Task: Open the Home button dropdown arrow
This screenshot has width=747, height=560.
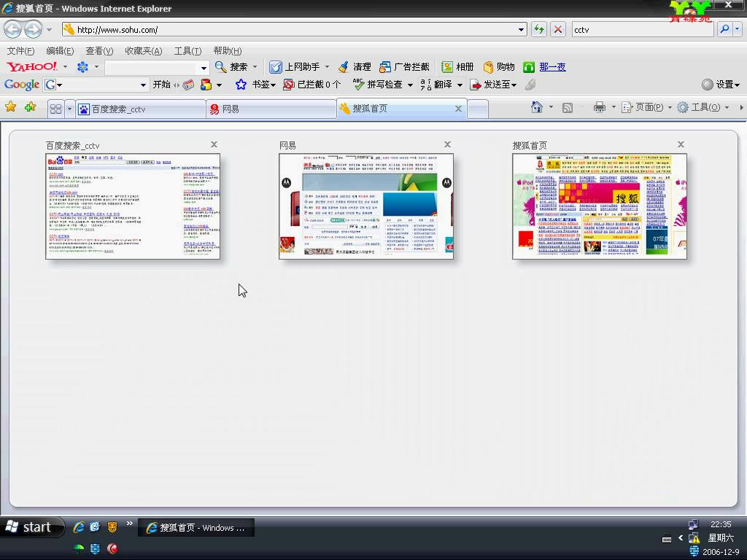Action: [551, 108]
